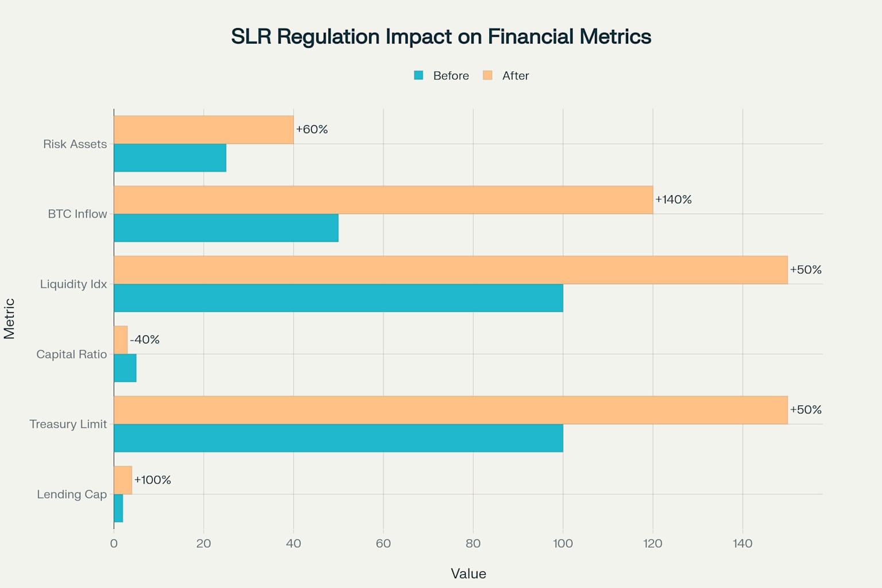Click the Capital Ratio Before bar
The height and width of the screenshot is (588, 882).
[125, 368]
